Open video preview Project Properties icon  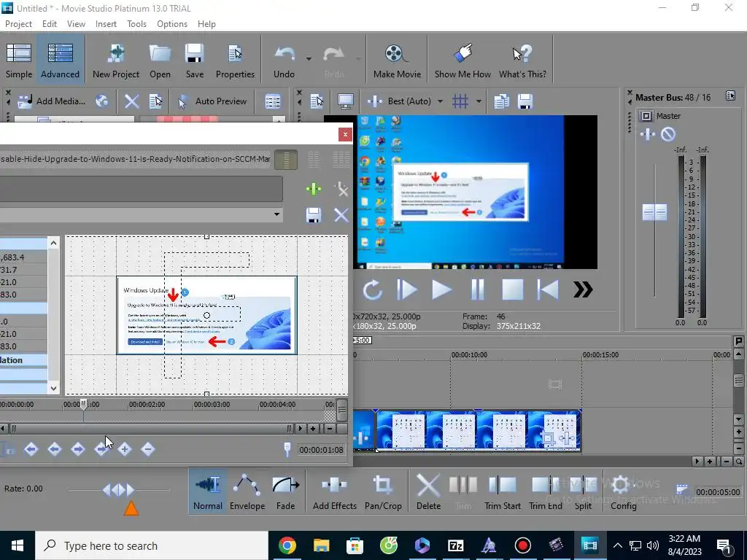317,101
